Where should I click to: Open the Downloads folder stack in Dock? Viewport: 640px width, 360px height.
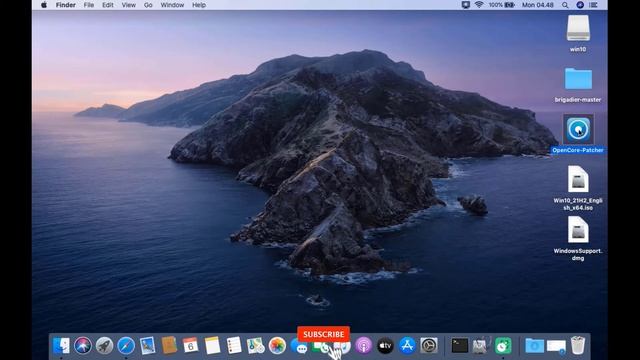534,346
